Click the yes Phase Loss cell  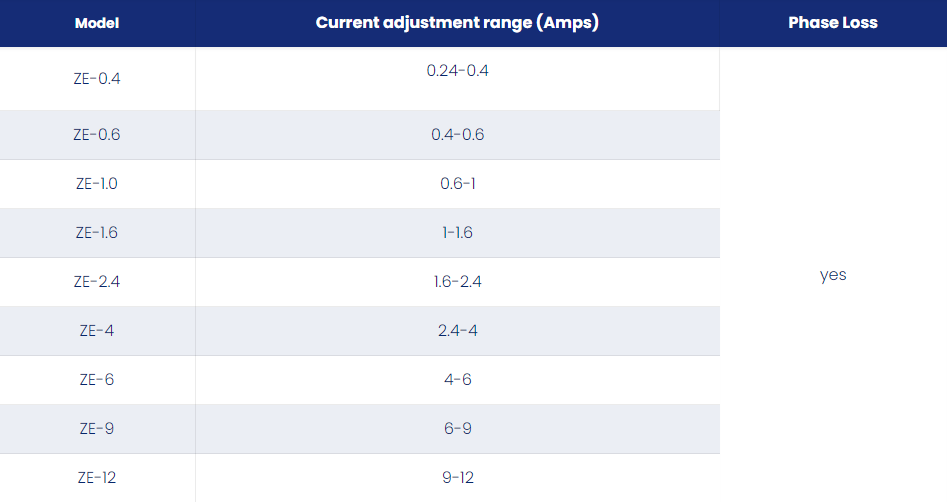[x=833, y=275]
